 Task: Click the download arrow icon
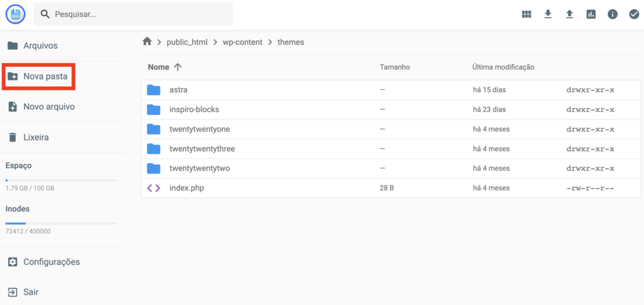point(548,14)
